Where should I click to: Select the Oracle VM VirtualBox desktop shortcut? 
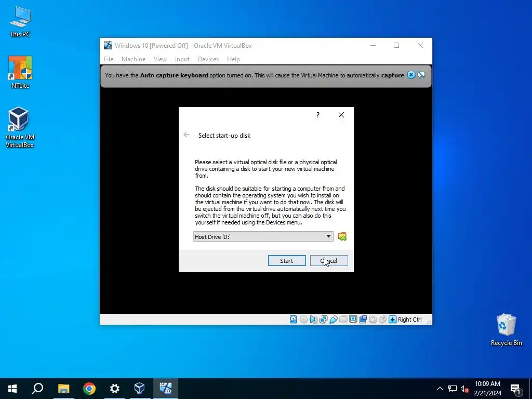(20, 127)
